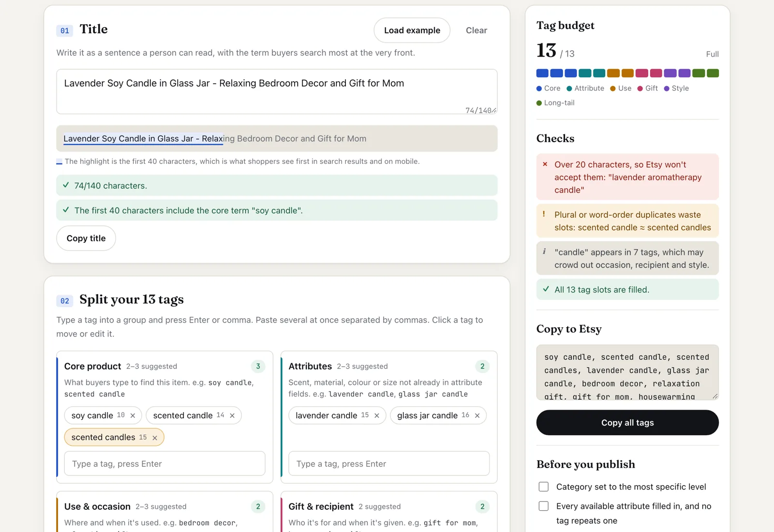Clear the title field
Viewport: 774px width, 532px height.
476,30
